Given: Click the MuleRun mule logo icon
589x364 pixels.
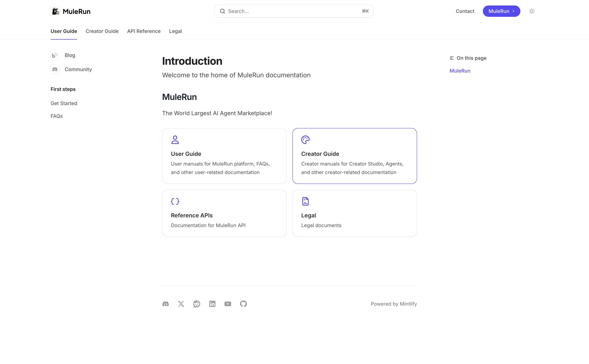Looking at the screenshot, I should click(56, 11).
